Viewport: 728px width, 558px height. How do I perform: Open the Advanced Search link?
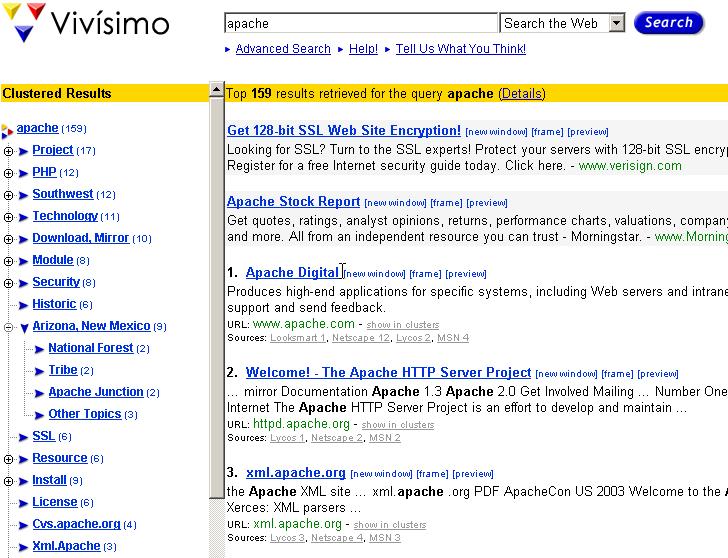(283, 49)
